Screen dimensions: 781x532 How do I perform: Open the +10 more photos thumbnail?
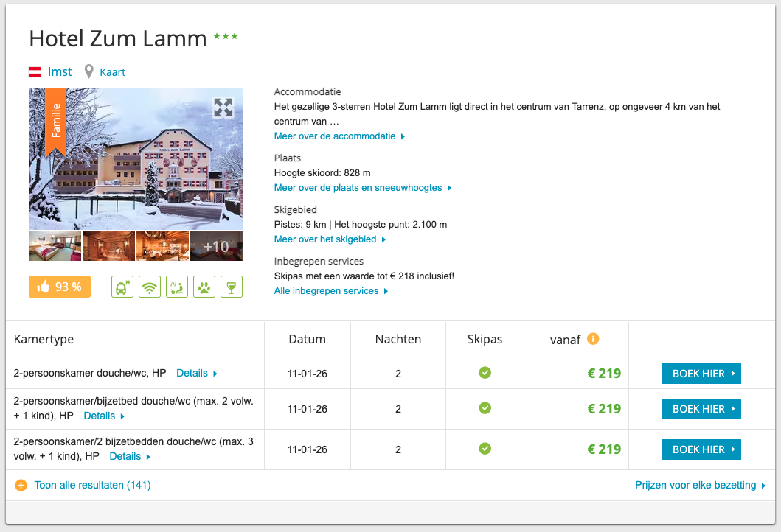click(x=216, y=246)
